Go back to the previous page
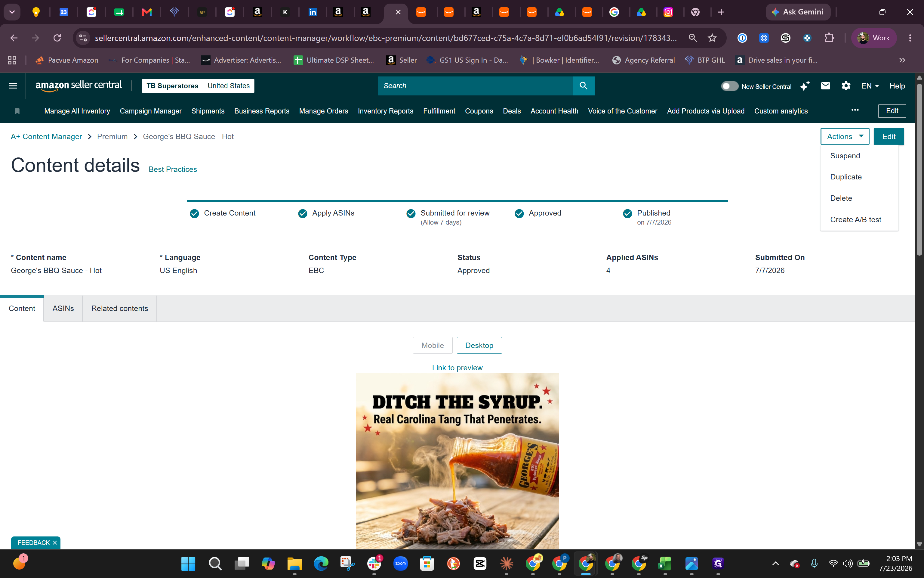Image resolution: width=924 pixels, height=578 pixels. pos(14,38)
